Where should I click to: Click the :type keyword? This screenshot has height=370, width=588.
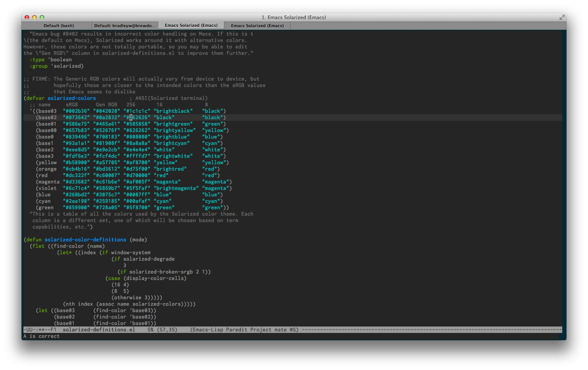tap(37, 60)
